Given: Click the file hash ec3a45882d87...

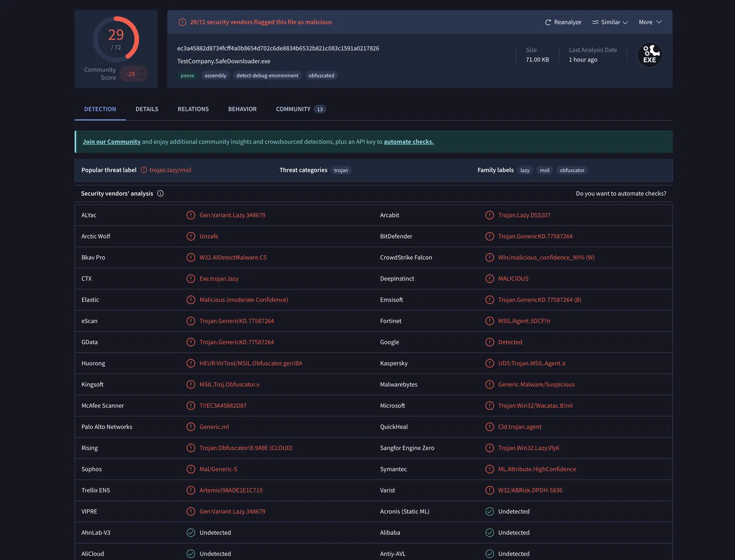Looking at the screenshot, I should click(278, 49).
